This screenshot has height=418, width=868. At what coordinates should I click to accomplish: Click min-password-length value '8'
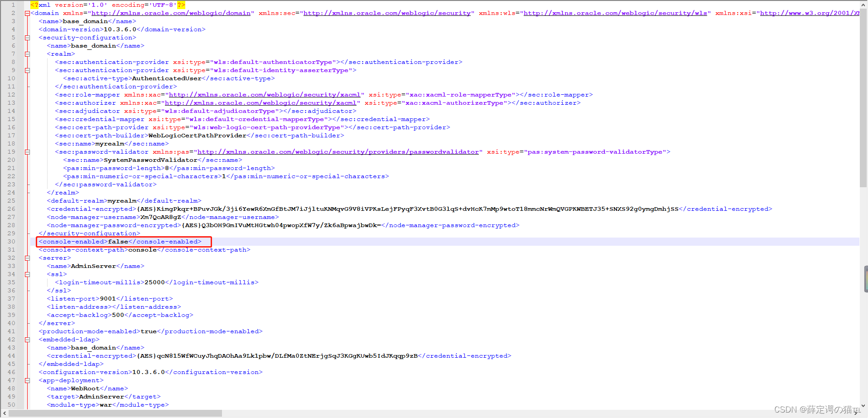(x=167, y=168)
